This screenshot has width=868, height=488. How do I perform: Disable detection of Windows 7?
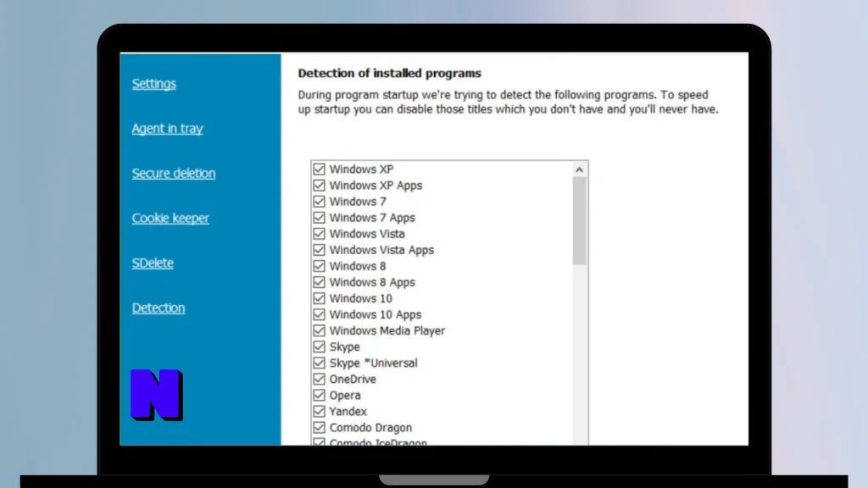coord(319,202)
